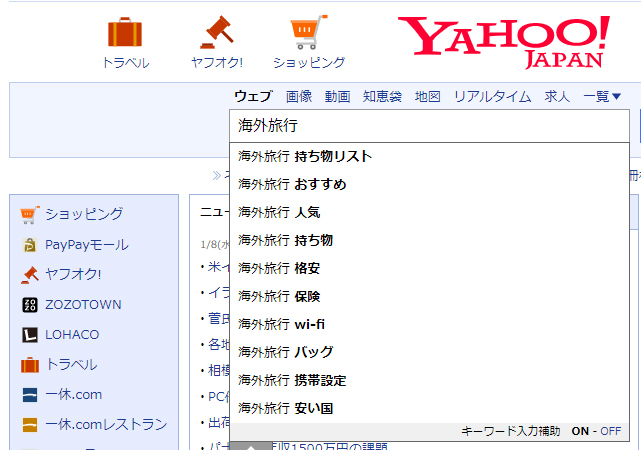Select suggestion 海外旅行 格安
Image resolution: width=641 pixels, height=450 pixels.
429,268
